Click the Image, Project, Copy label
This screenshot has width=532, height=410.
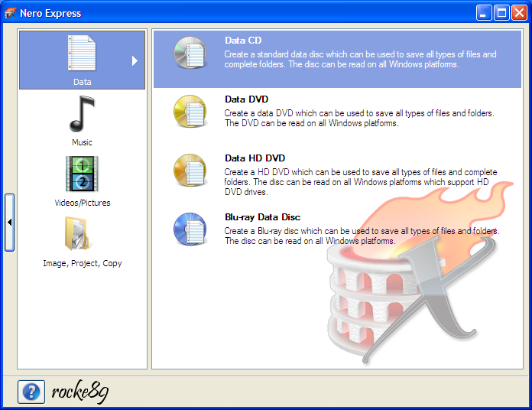coord(83,263)
